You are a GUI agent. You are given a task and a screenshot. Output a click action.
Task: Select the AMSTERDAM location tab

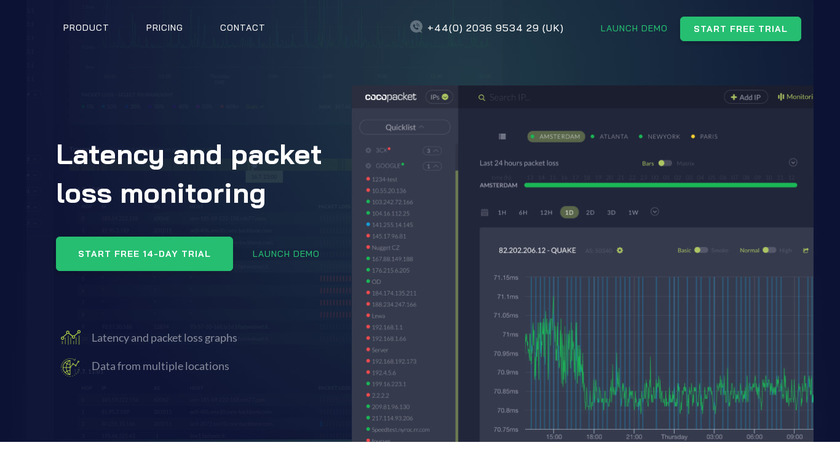pos(556,137)
